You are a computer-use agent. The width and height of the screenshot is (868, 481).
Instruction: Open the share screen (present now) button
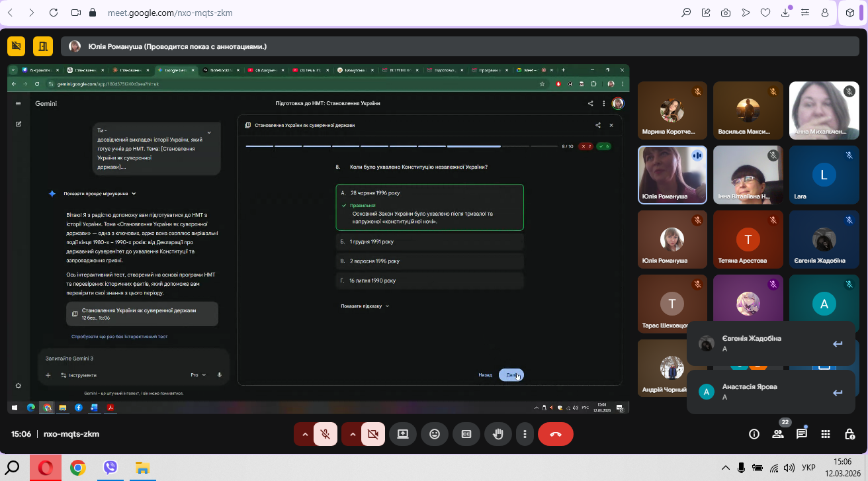click(403, 434)
